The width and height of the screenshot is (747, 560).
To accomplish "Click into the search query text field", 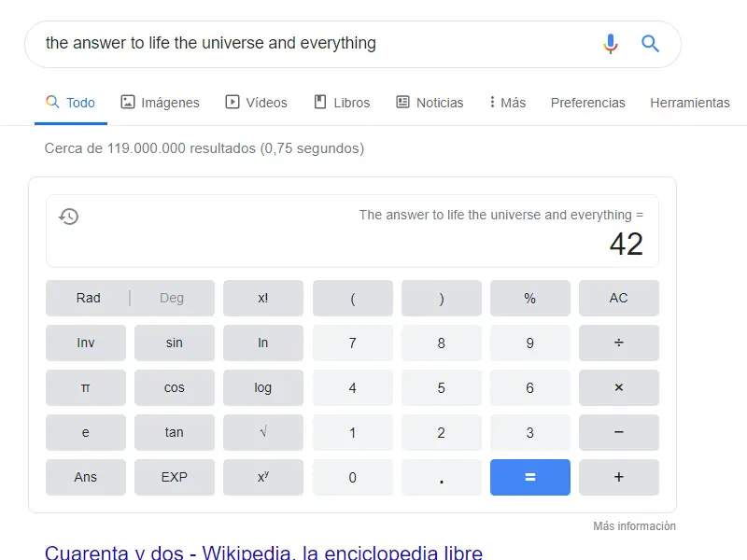I will [x=308, y=44].
